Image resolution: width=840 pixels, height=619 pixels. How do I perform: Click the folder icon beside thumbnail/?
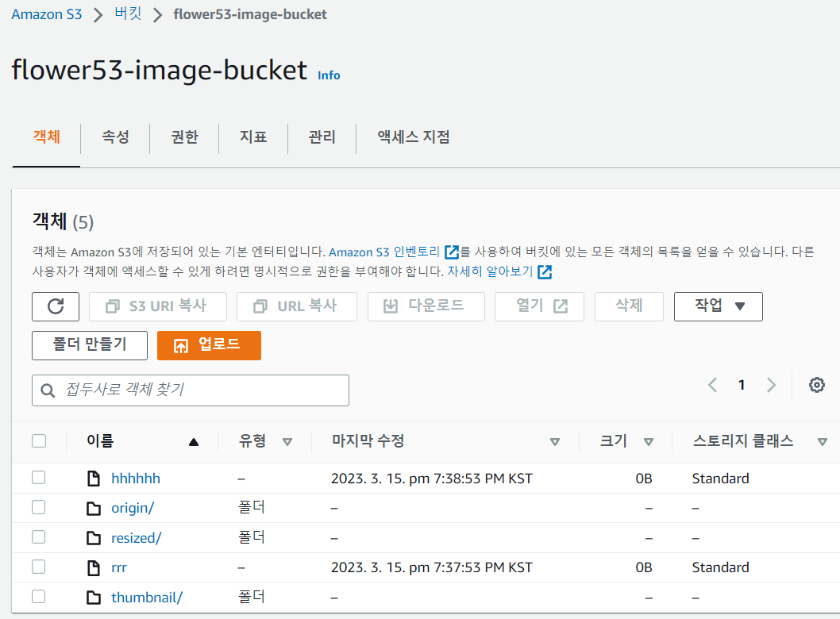(x=94, y=597)
